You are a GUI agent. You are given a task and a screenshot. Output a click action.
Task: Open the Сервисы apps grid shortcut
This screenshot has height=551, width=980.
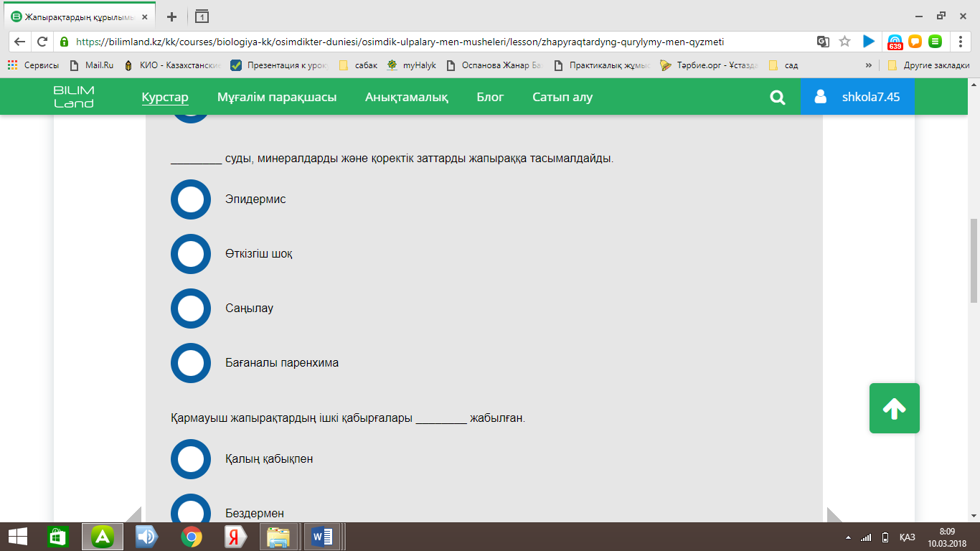[x=33, y=65]
